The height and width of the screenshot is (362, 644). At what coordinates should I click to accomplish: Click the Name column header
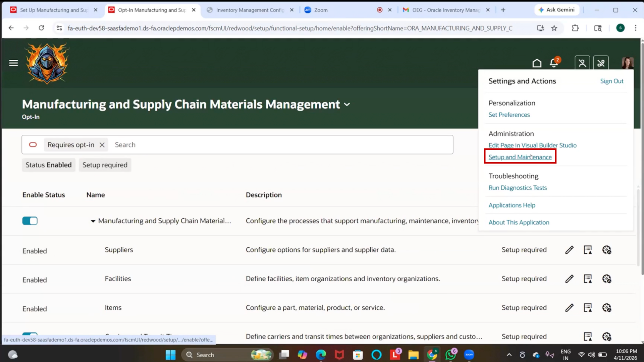pyautogui.click(x=96, y=195)
